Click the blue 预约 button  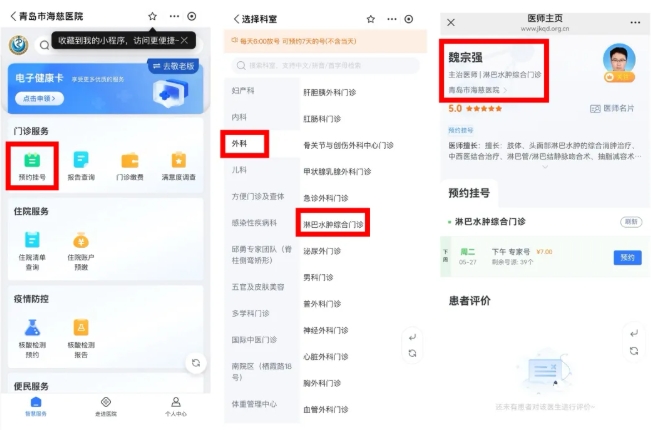[627, 257]
